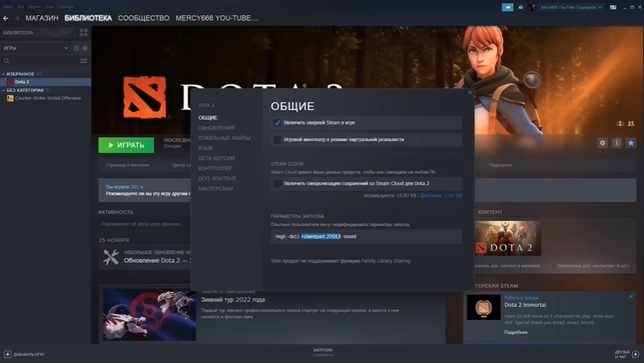The height and width of the screenshot is (363, 644).
Task: Enable Steam Cloud sync for Dota 2
Action: 277,184
